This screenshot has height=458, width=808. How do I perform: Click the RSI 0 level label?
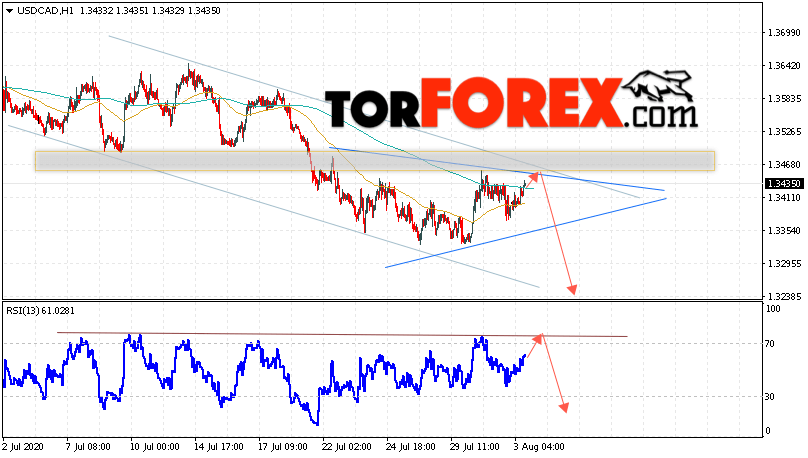(768, 431)
